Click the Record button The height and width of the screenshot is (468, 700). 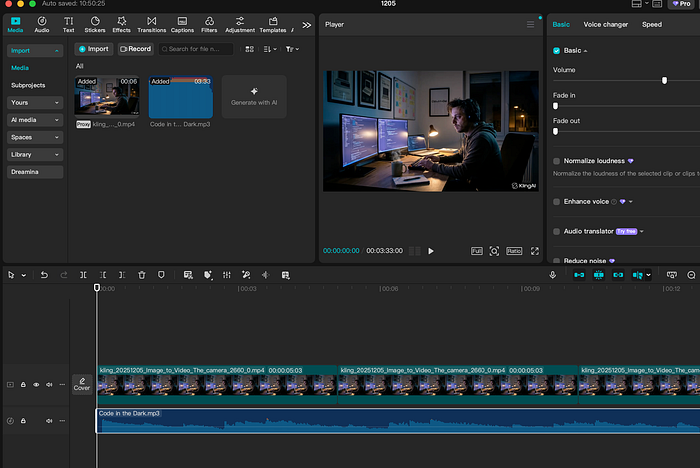[x=135, y=49]
